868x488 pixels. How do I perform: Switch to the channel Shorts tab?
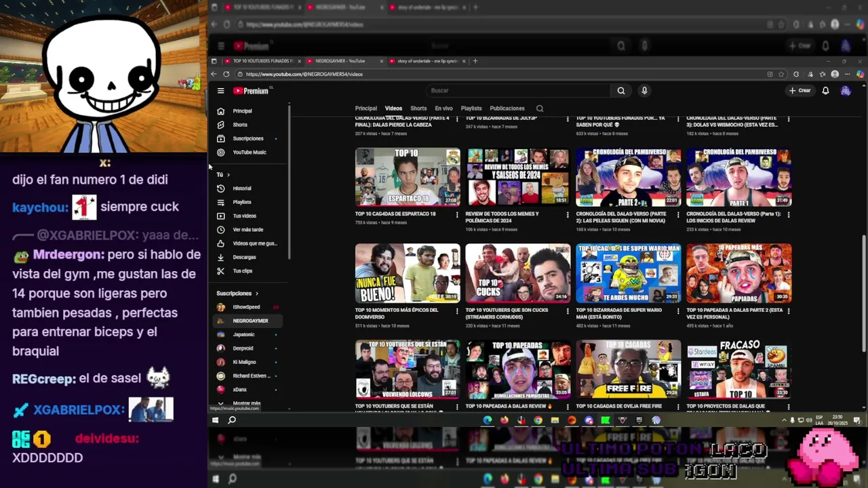click(x=418, y=108)
